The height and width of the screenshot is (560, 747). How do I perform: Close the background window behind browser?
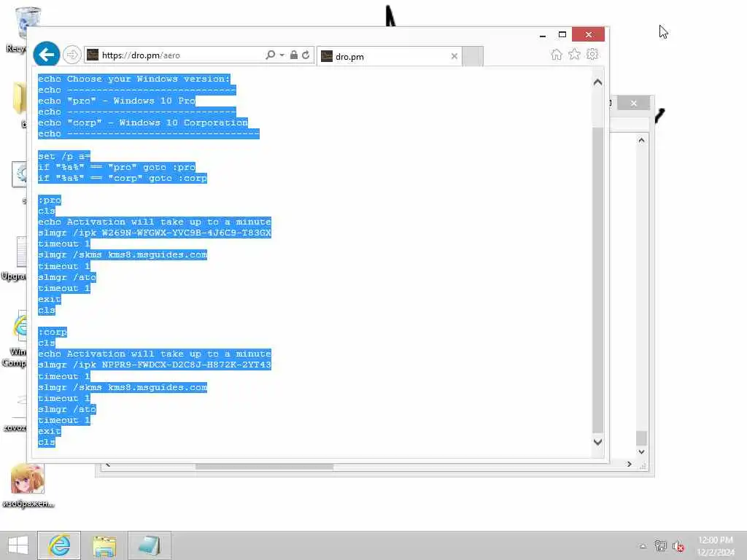coord(633,103)
